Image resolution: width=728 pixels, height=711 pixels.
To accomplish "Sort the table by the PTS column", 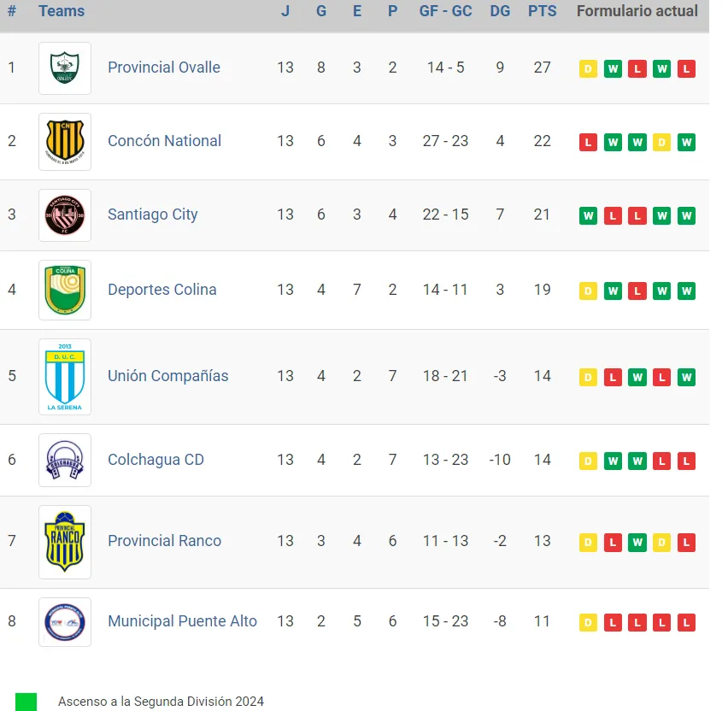I will (543, 11).
